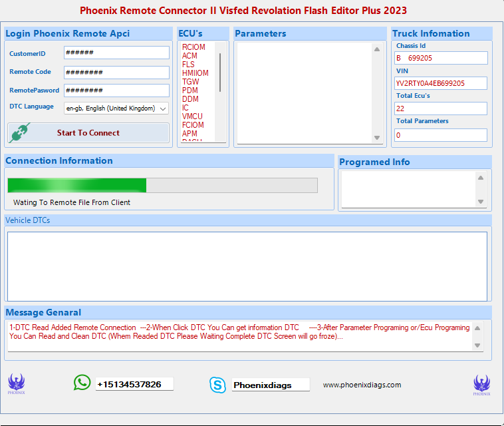
Task: Click the Remote Code input field
Action: coord(116,73)
